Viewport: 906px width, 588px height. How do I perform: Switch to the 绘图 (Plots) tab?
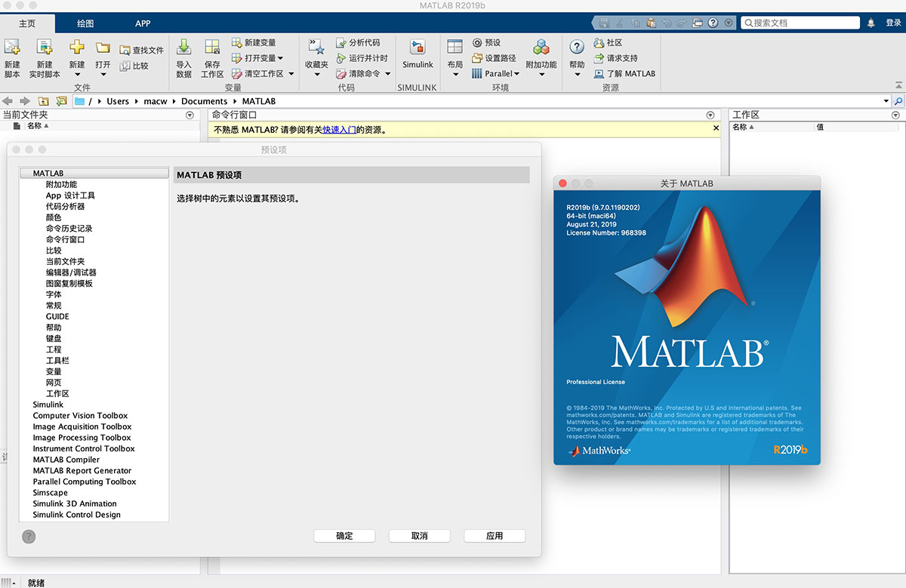coord(85,23)
